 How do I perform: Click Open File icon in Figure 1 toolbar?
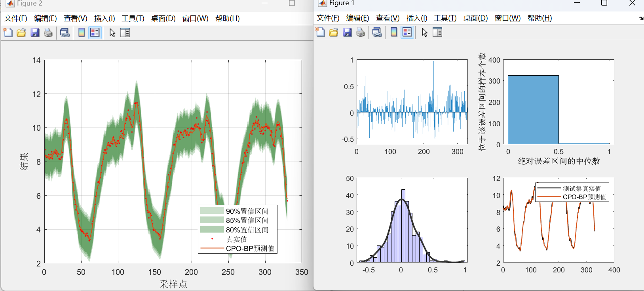click(x=334, y=32)
